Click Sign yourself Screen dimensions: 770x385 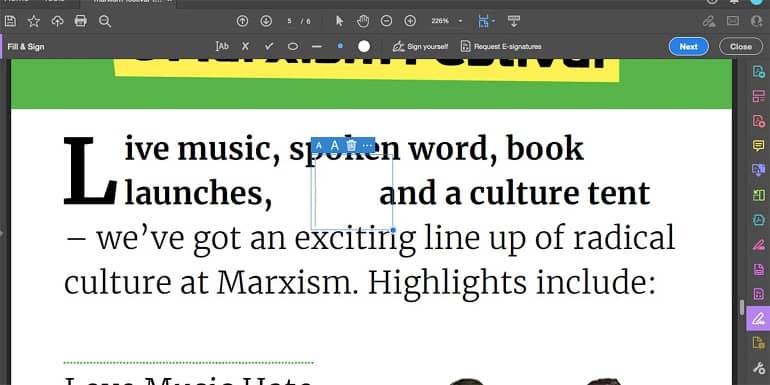click(x=420, y=47)
